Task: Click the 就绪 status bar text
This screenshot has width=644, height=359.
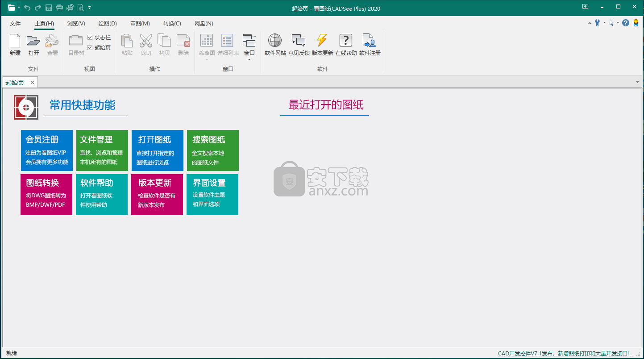Action: 12,354
